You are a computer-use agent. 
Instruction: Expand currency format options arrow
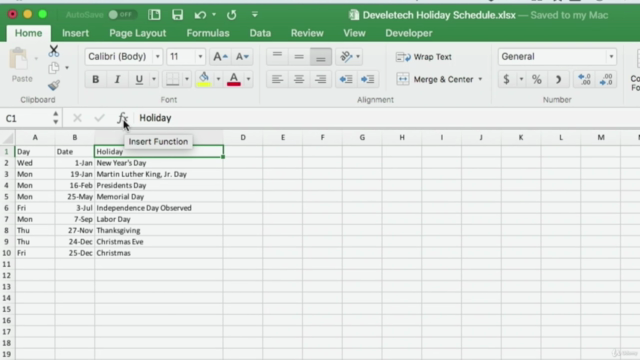[x=521, y=79]
